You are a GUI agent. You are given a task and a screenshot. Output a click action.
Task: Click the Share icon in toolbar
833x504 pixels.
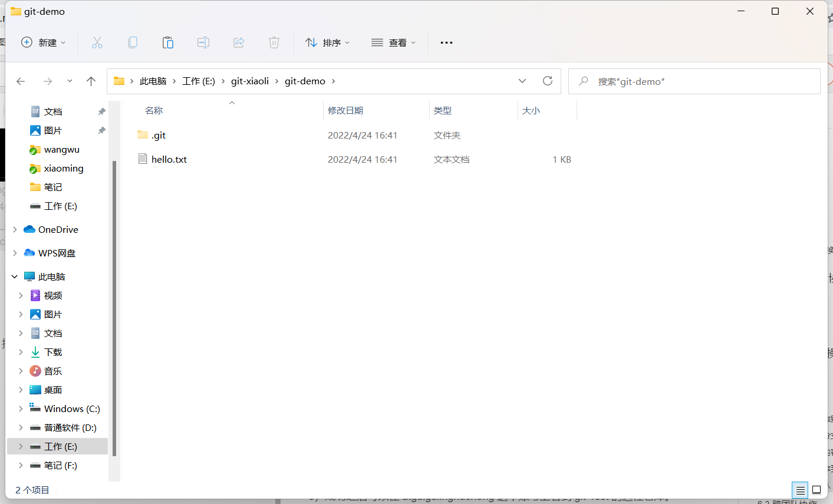[239, 42]
